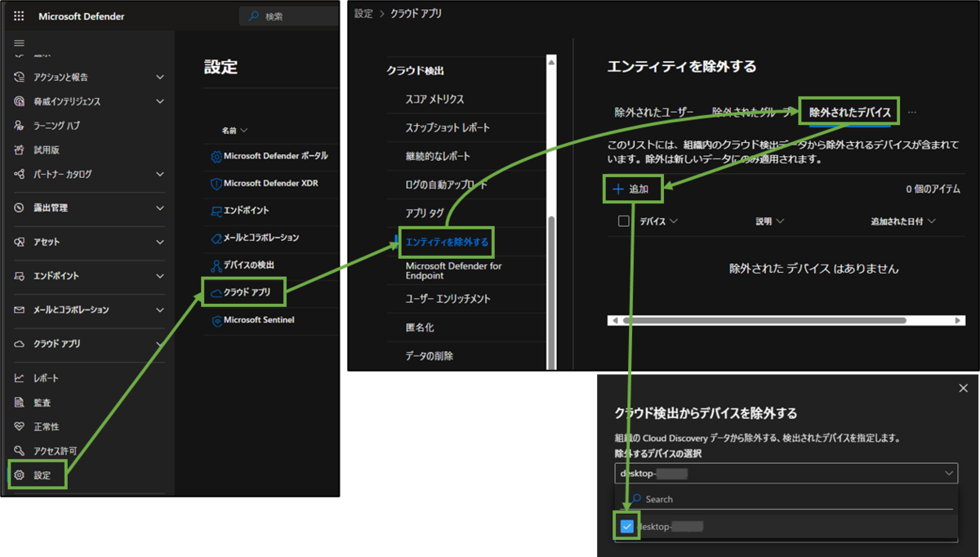Select the 除外されたデバイス tab
980x557 pixels.
(x=849, y=113)
